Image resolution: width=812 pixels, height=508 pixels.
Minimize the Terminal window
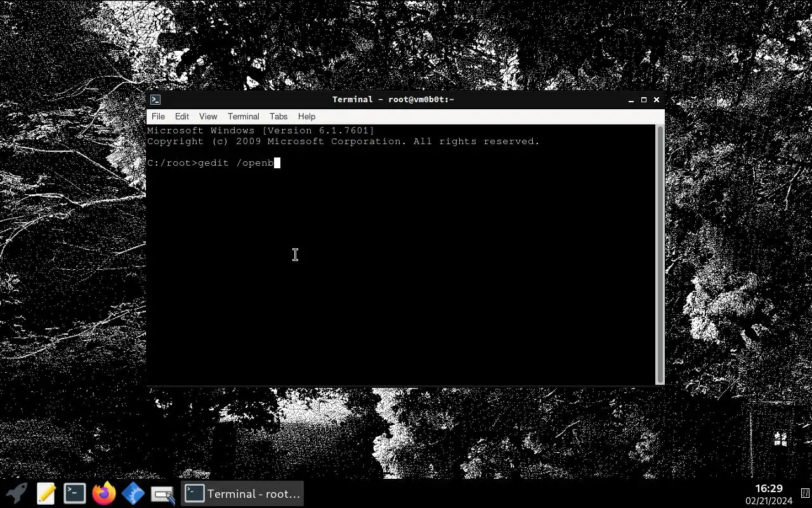coord(631,100)
